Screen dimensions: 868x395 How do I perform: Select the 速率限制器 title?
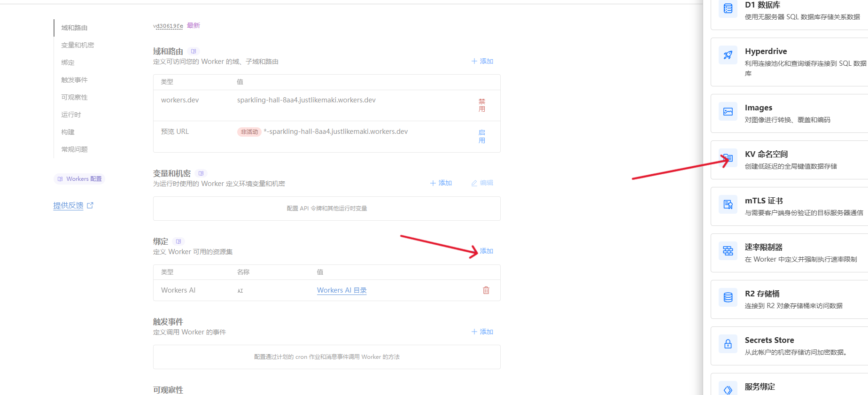(764, 247)
